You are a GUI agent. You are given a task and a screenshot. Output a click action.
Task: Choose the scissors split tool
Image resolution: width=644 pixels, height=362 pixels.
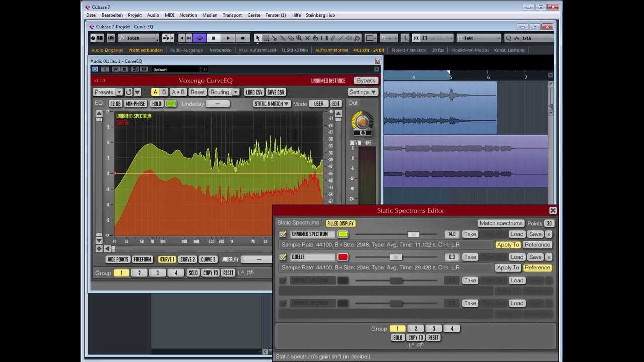pos(275,38)
